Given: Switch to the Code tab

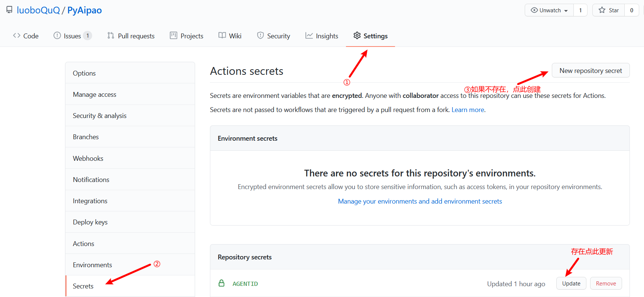Looking at the screenshot, I should tap(26, 36).
